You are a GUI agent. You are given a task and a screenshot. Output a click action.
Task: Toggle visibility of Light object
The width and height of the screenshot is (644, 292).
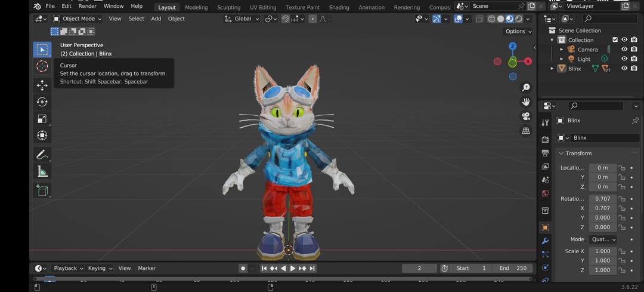624,59
